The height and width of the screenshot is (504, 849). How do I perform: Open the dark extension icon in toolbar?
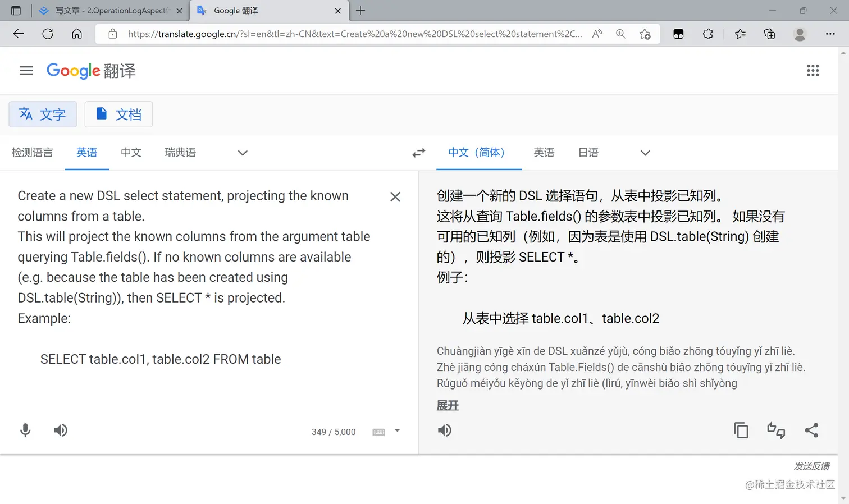678,34
